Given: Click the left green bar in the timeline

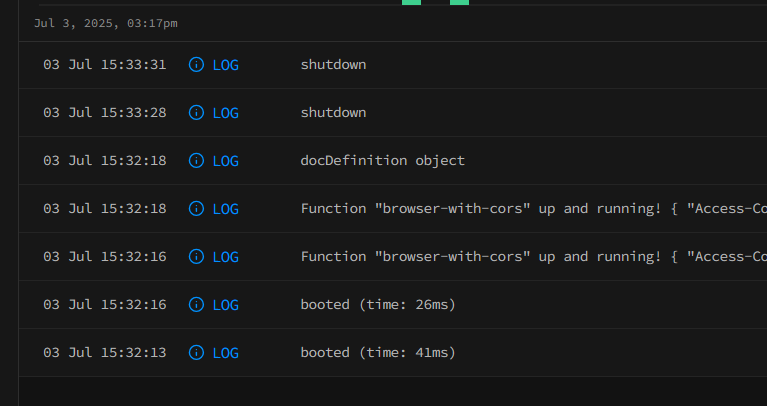Looking at the screenshot, I should point(411,3).
